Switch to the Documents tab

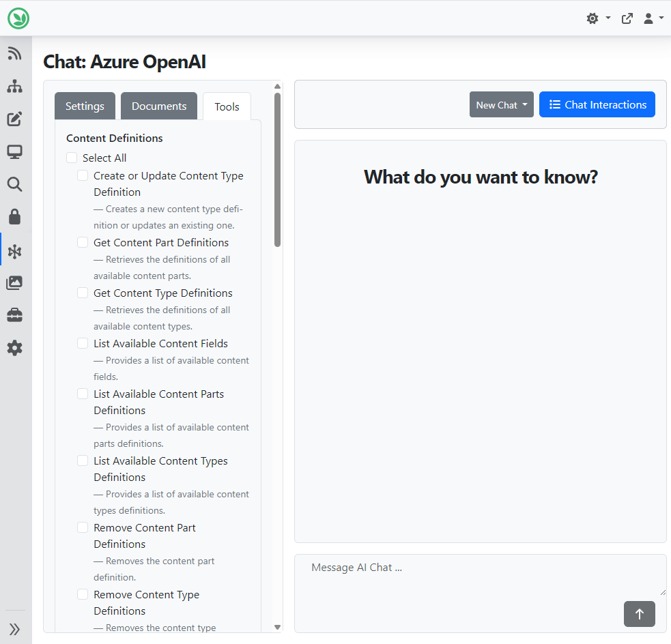[159, 106]
